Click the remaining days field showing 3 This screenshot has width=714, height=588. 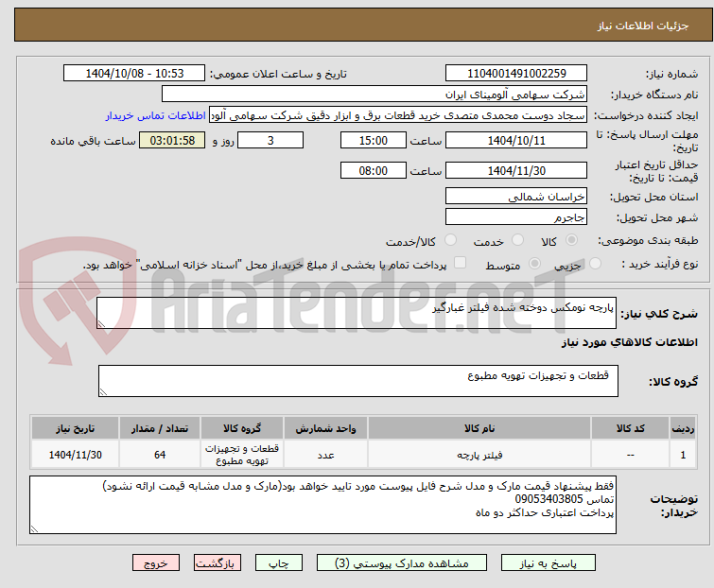coord(270,140)
